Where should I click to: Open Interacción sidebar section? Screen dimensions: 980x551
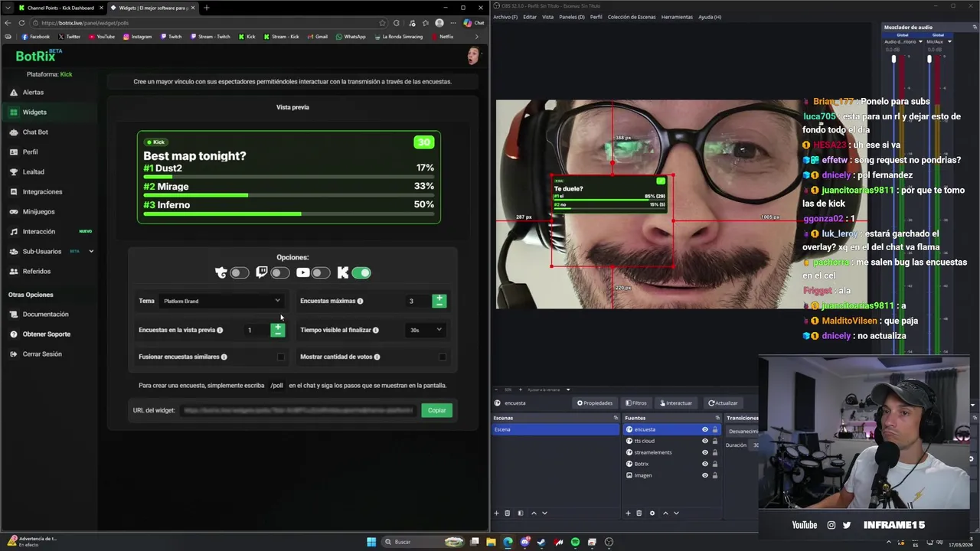coord(38,231)
